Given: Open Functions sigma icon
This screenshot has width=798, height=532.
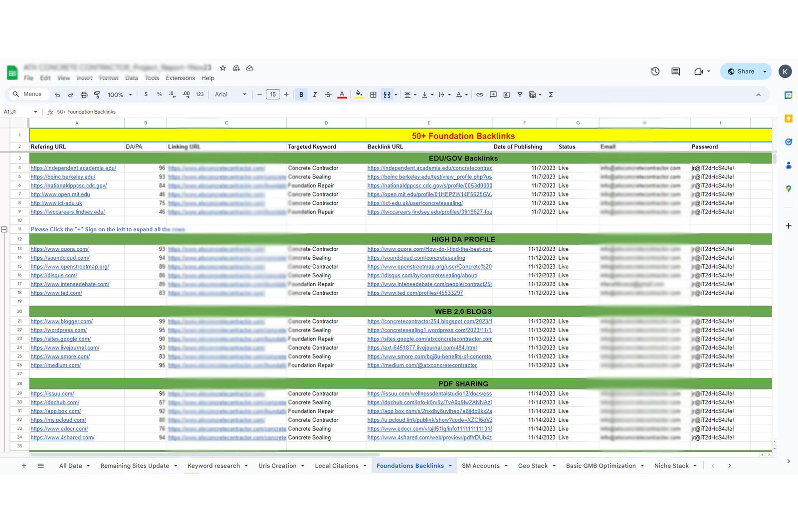Looking at the screenshot, I should pos(551,95).
